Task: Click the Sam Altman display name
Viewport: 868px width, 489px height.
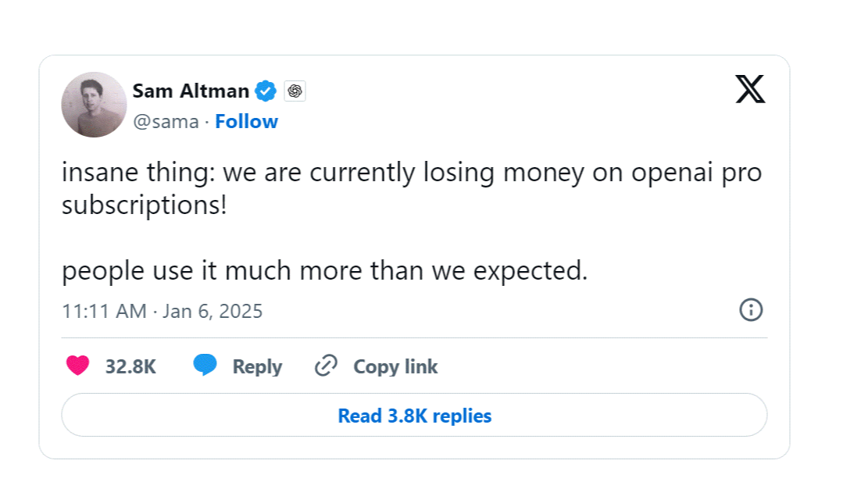Action: [191, 91]
